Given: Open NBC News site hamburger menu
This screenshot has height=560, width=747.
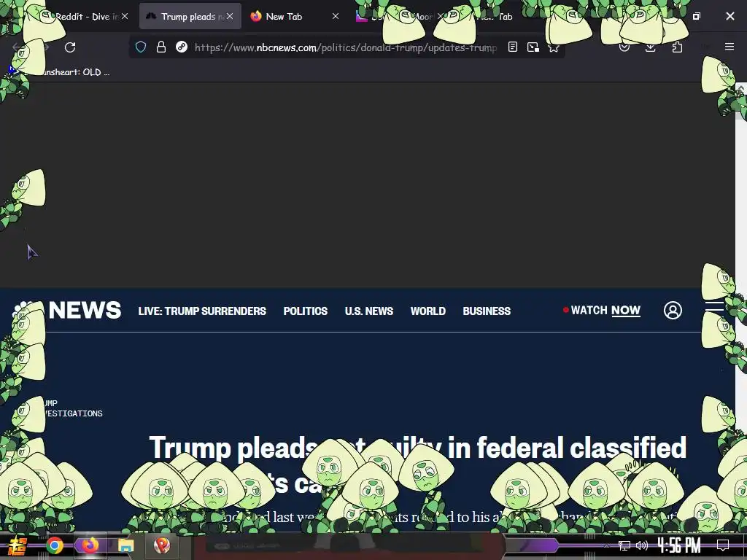Looking at the screenshot, I should (714, 306).
